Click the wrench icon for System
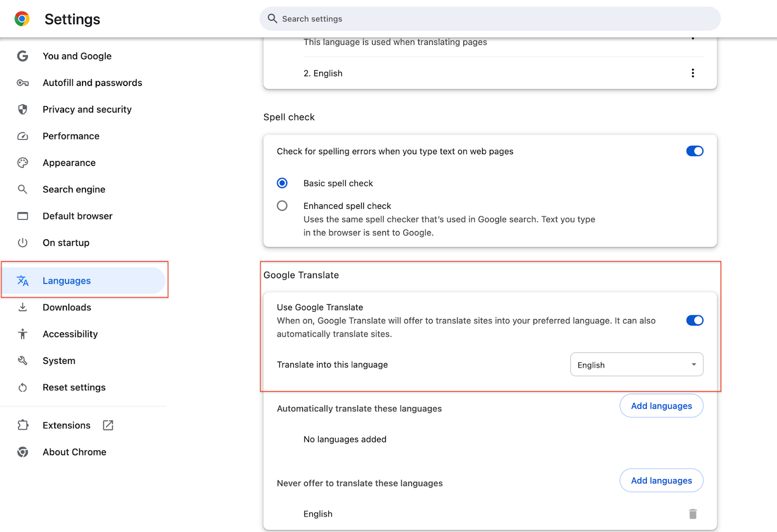Viewport: 777px width, 532px height. pyautogui.click(x=22, y=361)
